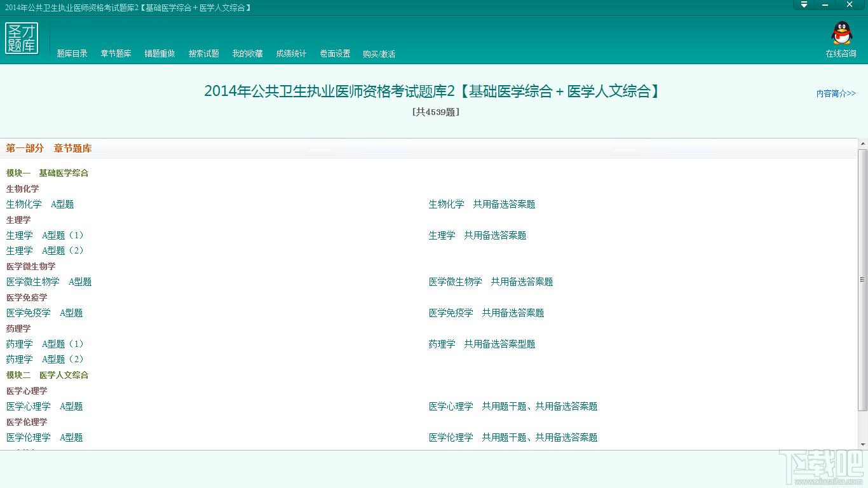Screen dimensions: 868x488
Task: Open 我的收藏 favorites
Action: (x=247, y=53)
